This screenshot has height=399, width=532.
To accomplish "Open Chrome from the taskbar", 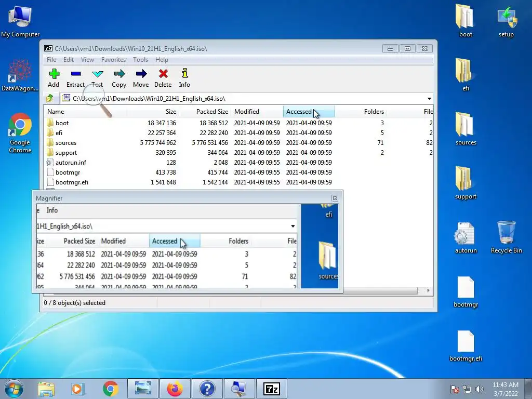I will pos(110,389).
